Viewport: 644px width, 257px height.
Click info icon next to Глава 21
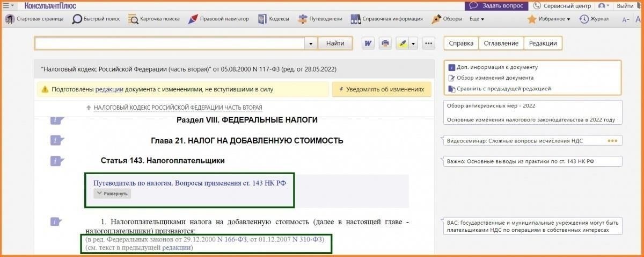pyautogui.click(x=56, y=140)
